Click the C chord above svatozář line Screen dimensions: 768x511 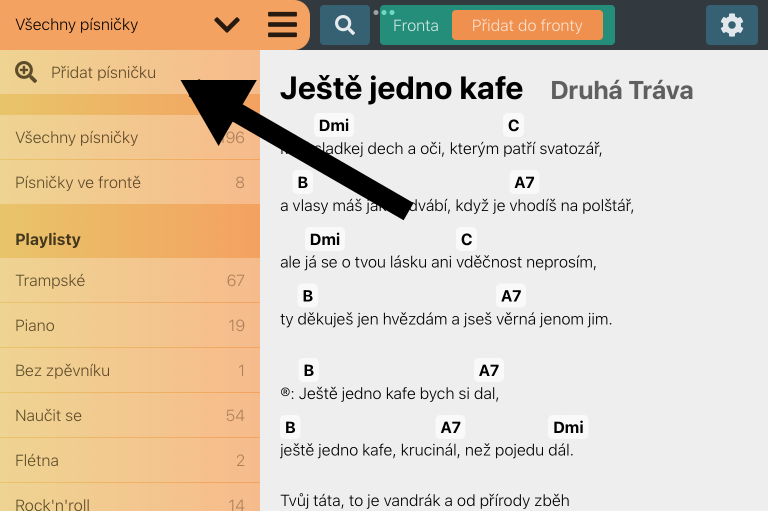(x=513, y=125)
